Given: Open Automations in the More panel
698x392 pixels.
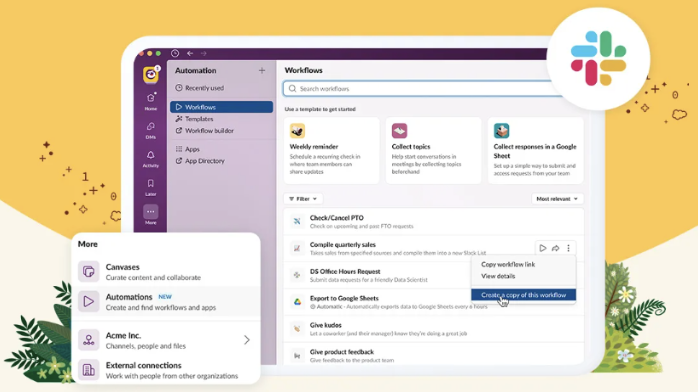Looking at the screenshot, I should 166,302.
